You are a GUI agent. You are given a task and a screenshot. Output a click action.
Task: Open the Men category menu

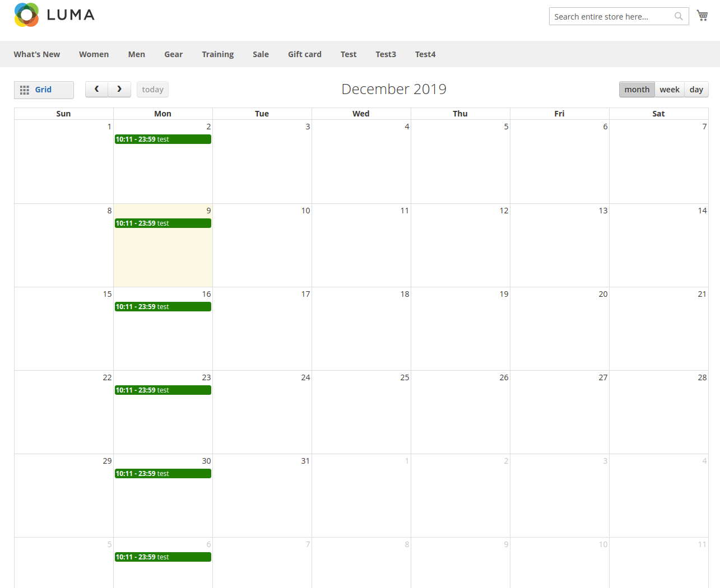[x=136, y=54]
